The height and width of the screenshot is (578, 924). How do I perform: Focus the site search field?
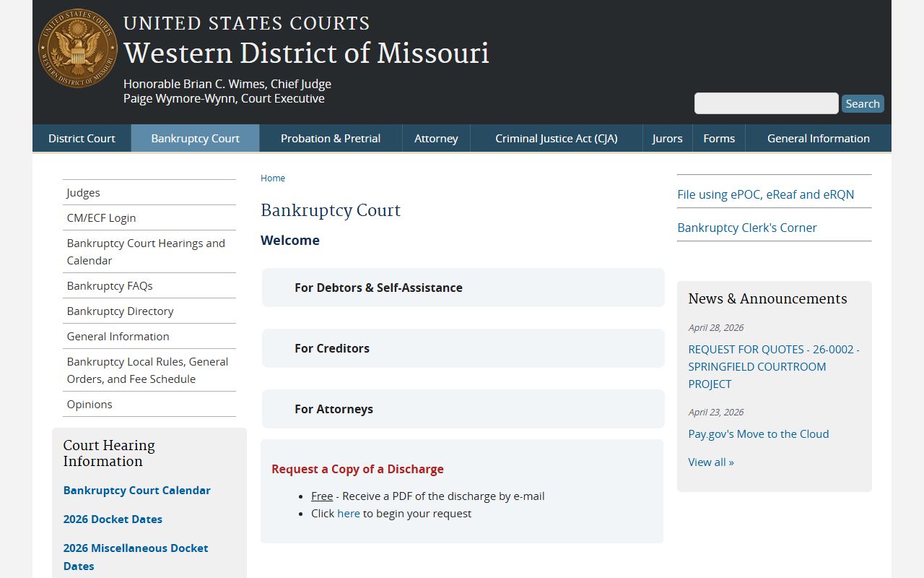(766, 103)
